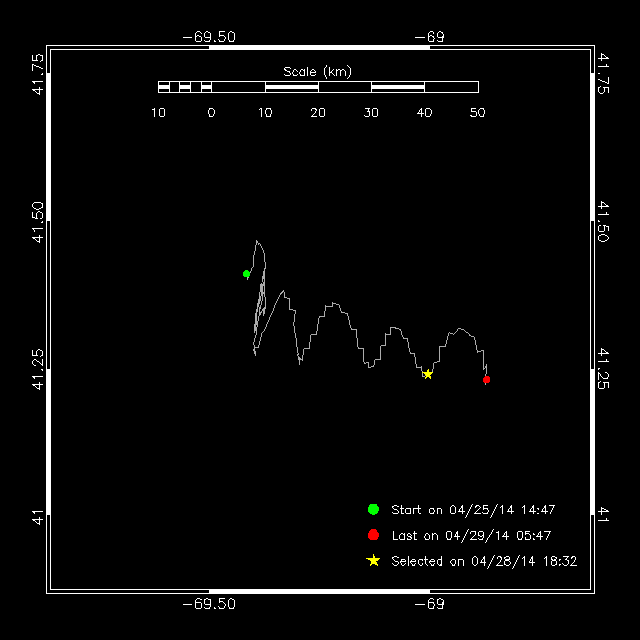
Task: Click the 41 latitude label on the right axis
Action: pyautogui.click(x=603, y=515)
